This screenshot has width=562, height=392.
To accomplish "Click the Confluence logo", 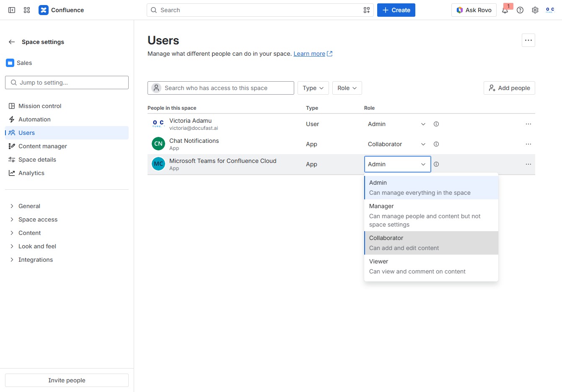I will [61, 10].
